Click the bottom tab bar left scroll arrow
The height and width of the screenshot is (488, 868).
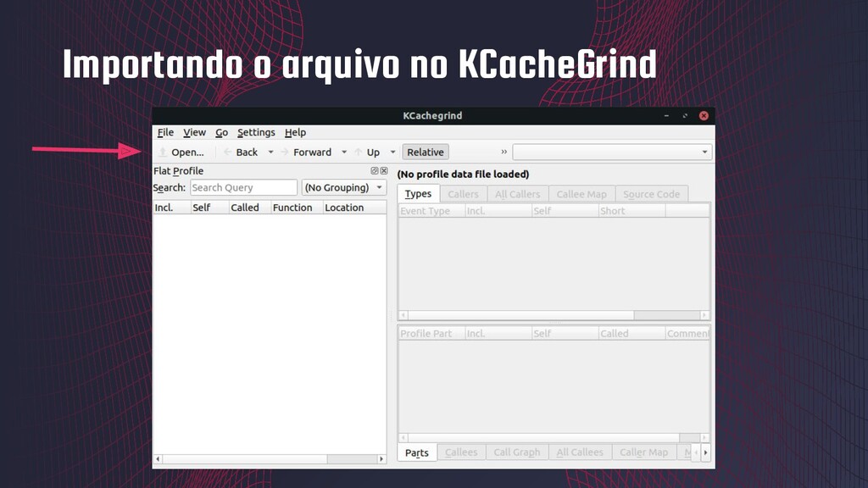[x=696, y=452]
